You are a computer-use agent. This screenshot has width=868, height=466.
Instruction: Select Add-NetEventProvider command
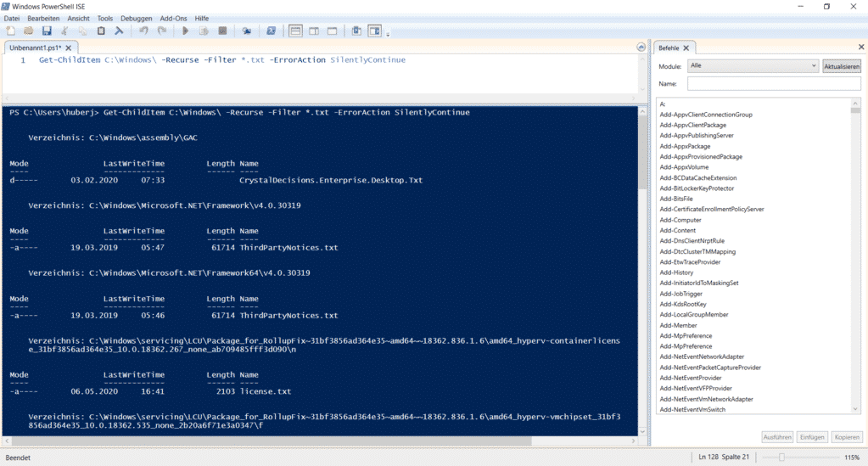coord(691,378)
